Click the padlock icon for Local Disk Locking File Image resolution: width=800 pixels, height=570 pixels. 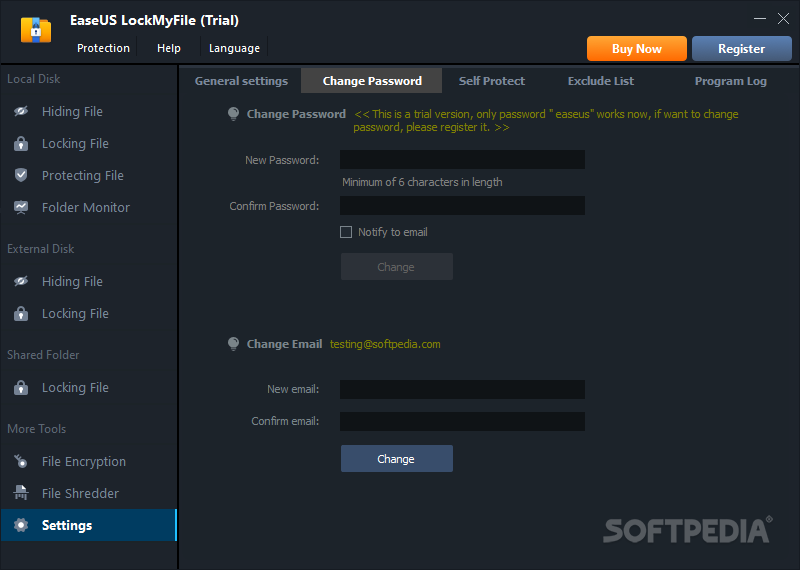[21, 143]
